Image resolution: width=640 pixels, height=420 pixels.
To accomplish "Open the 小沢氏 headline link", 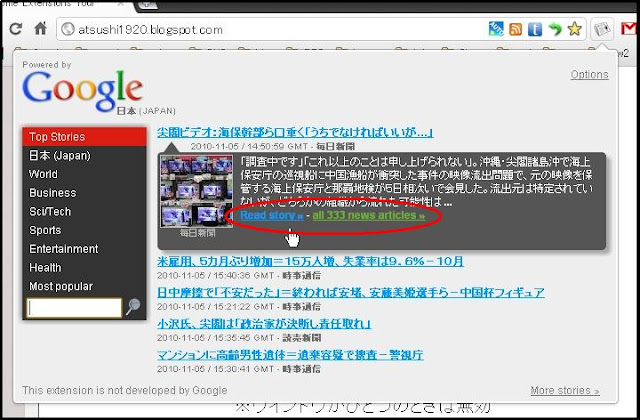I will coord(264,324).
